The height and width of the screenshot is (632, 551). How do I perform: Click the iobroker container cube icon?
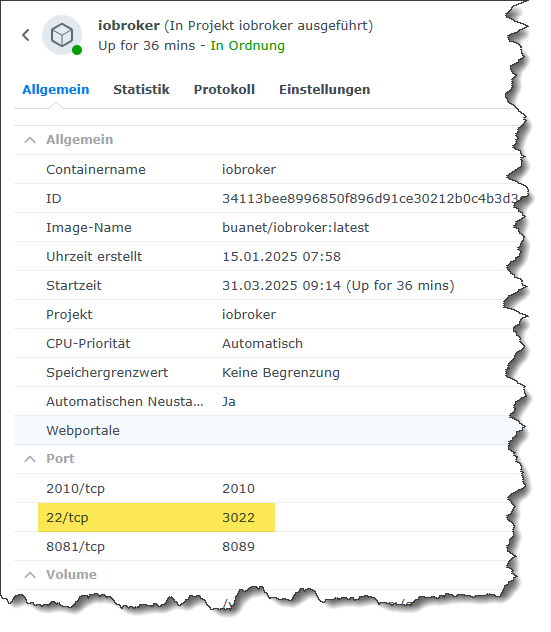pyautogui.click(x=62, y=35)
